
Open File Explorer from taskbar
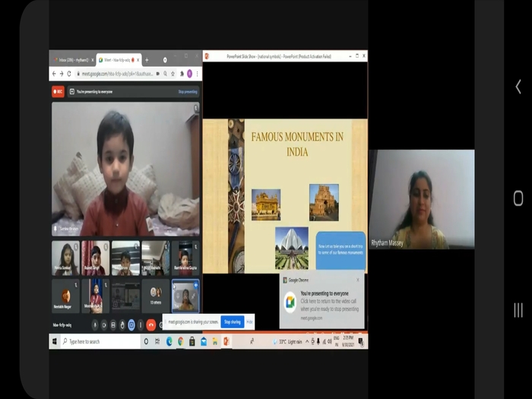pyautogui.click(x=215, y=342)
